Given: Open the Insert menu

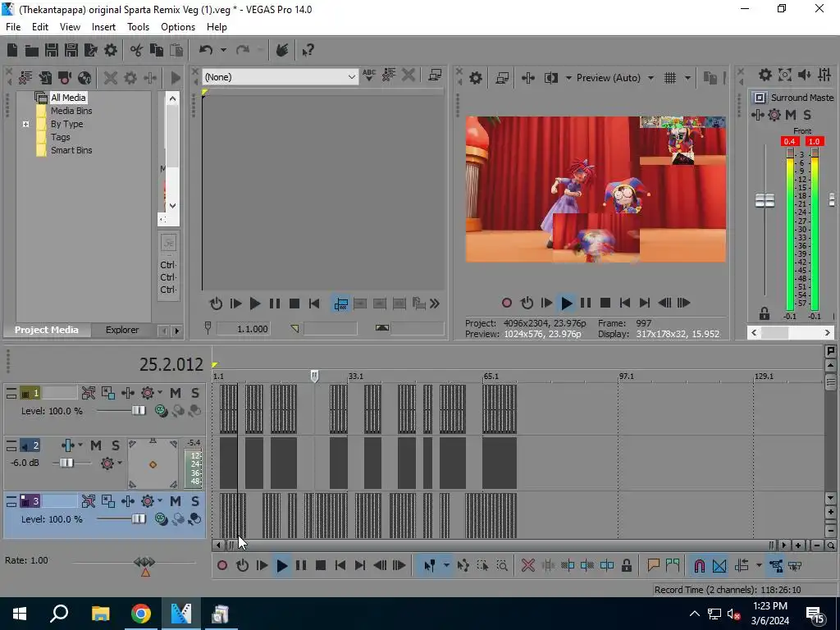Looking at the screenshot, I should coord(103,27).
